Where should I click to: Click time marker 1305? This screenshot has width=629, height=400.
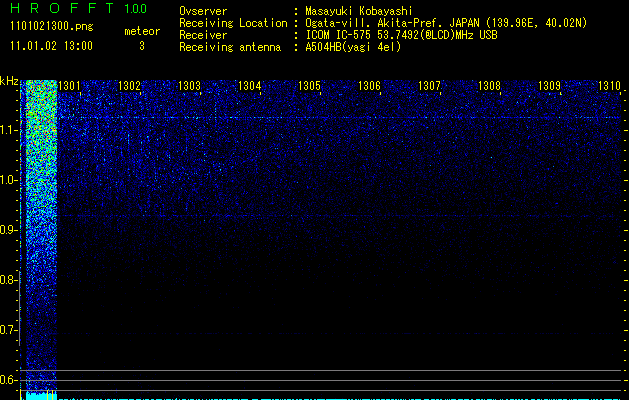pyautogui.click(x=309, y=86)
